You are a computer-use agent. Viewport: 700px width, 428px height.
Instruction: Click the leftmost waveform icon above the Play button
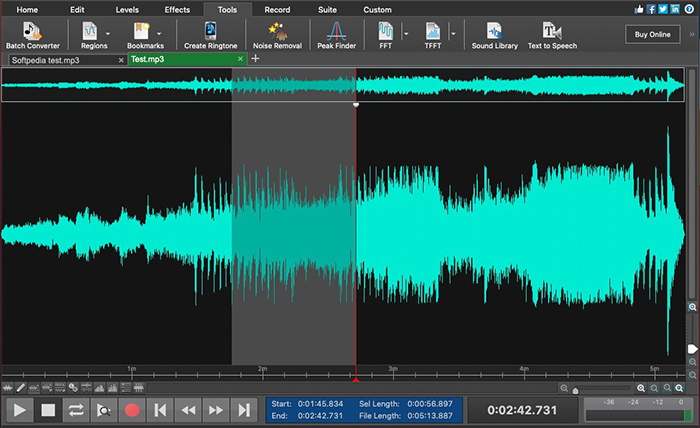8,388
